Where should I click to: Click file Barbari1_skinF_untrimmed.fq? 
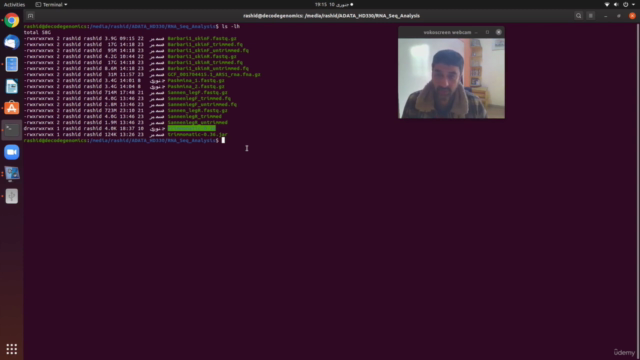[208, 51]
